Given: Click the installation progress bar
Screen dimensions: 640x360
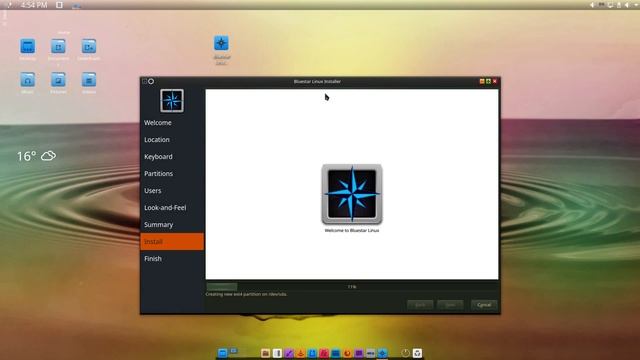Looking at the screenshot, I should click(x=352, y=287).
